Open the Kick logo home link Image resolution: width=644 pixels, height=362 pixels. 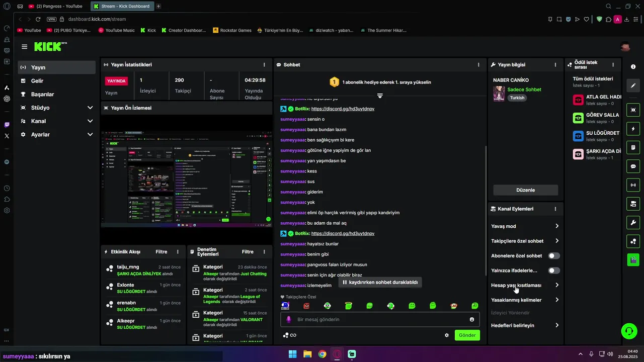[50, 47]
